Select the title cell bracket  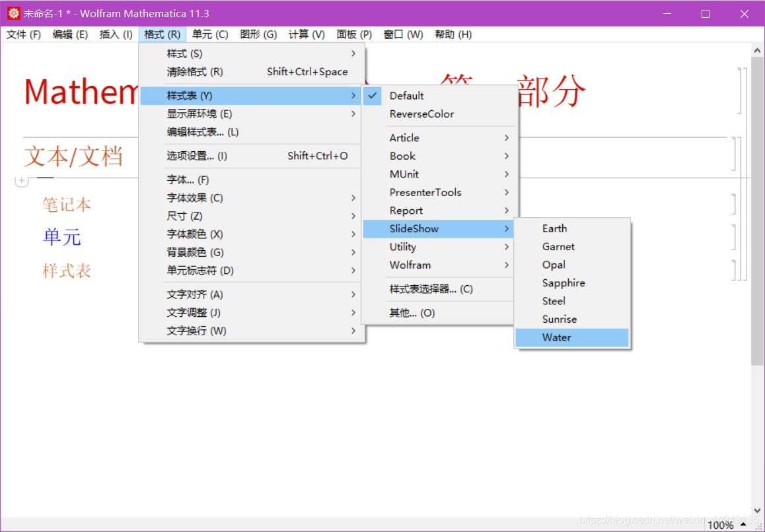[739, 90]
